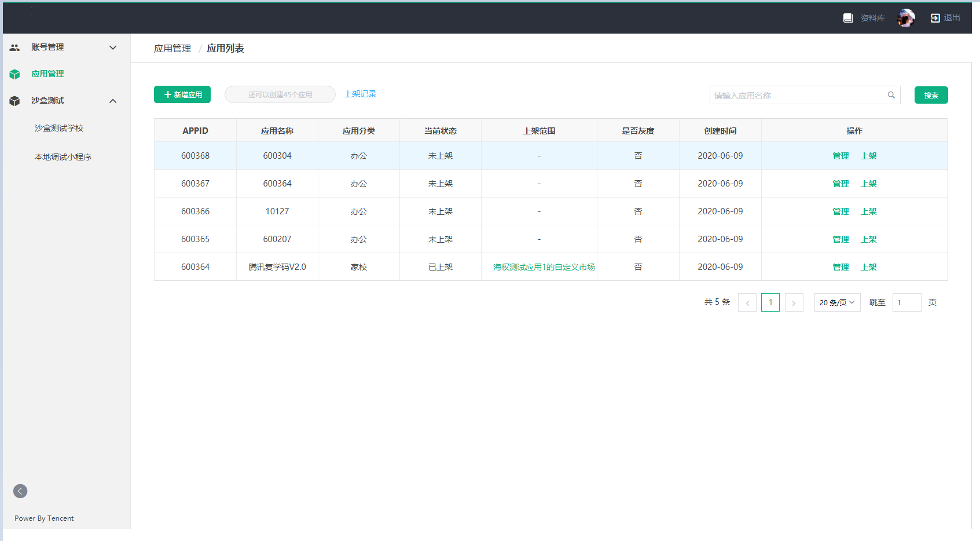This screenshot has width=980, height=541.
Task: Click APPID cell 600365
Action: 195,239
